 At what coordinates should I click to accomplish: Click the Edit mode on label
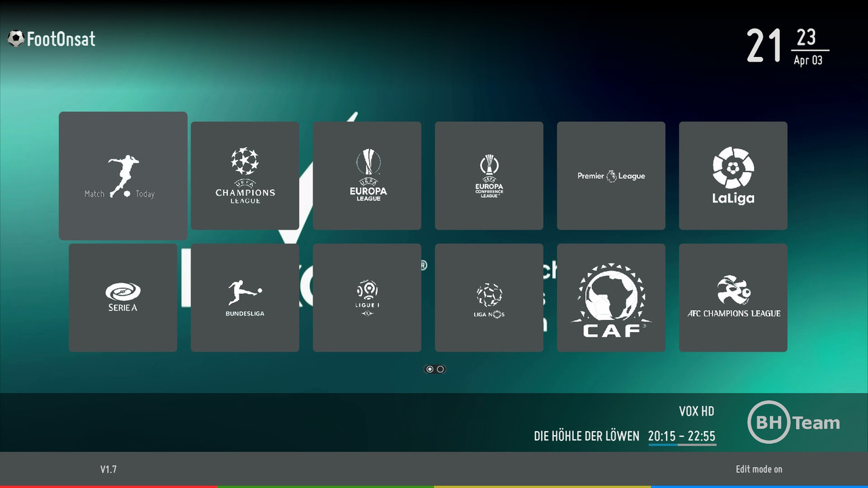(x=759, y=469)
